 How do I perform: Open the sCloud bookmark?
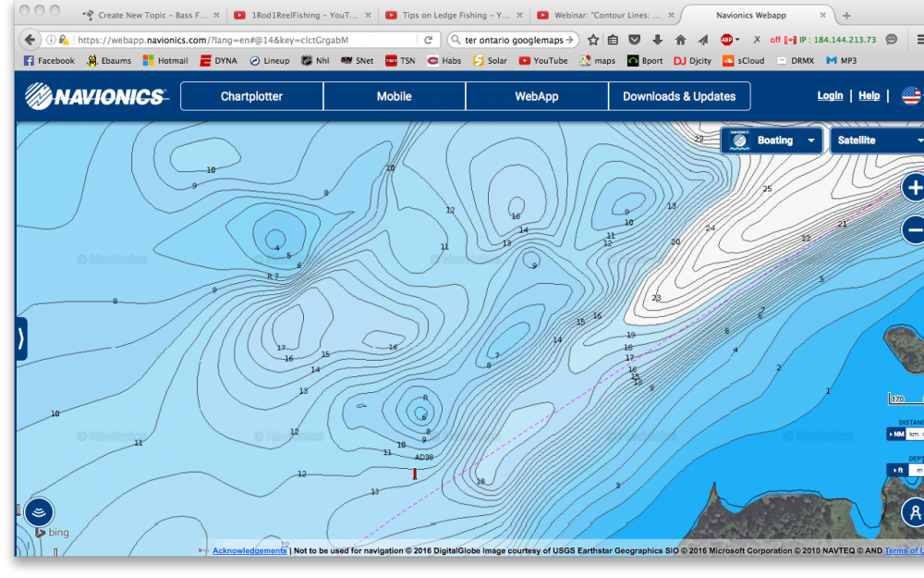(744, 60)
